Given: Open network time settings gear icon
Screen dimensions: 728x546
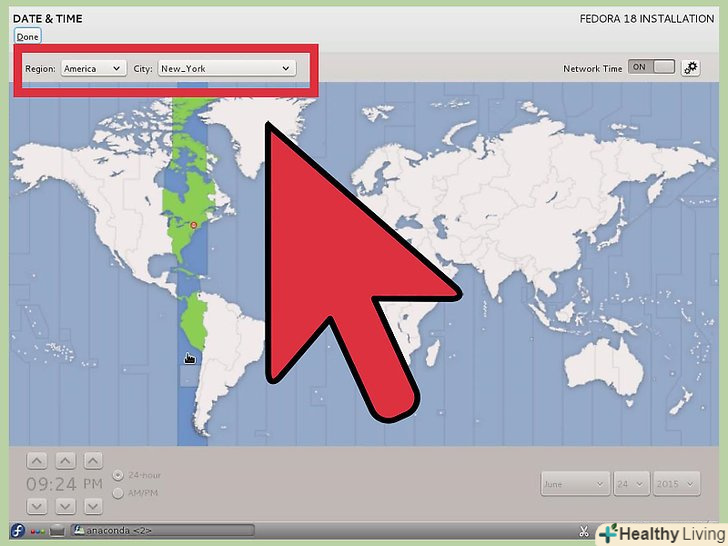Looking at the screenshot, I should point(690,68).
